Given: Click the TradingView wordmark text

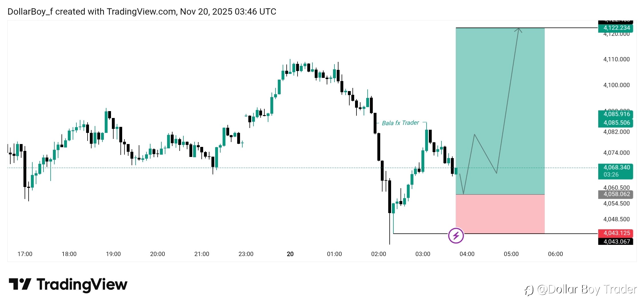Looking at the screenshot, I should coord(82,285).
